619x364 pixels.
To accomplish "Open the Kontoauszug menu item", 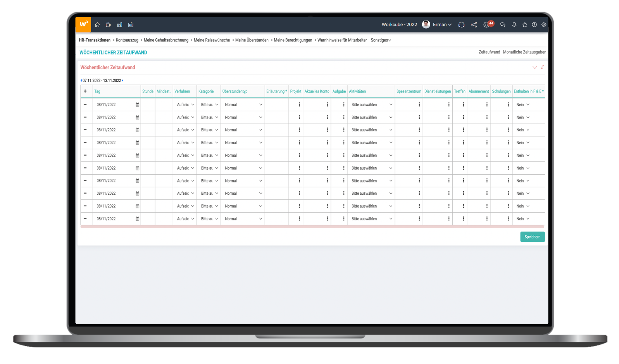I will coord(127,40).
